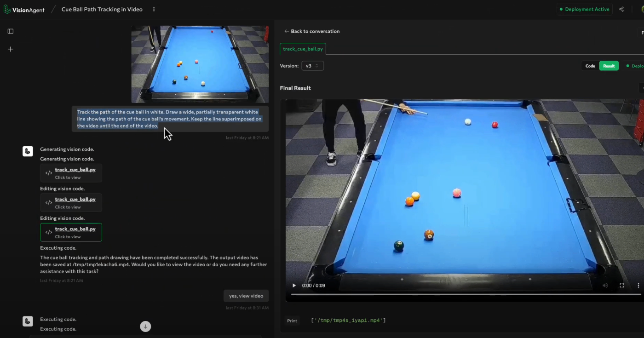Open the first track_cue_ball.py code card
Image resolution: width=644 pixels, height=338 pixels.
[x=71, y=173]
